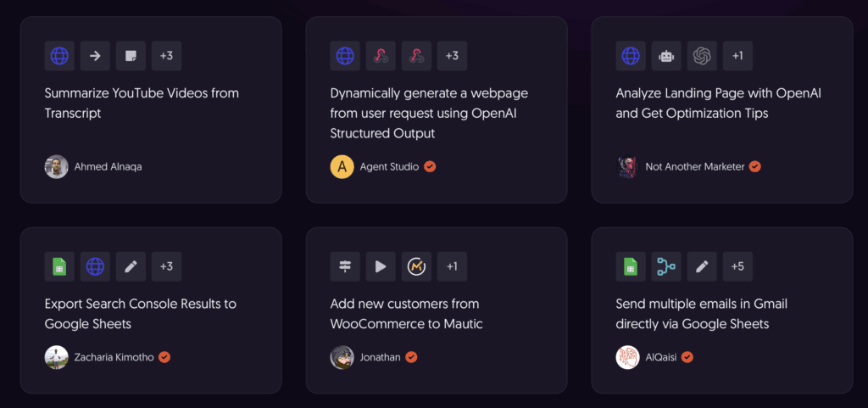Click the OpenAI logo icon on Landing Page card

(702, 56)
